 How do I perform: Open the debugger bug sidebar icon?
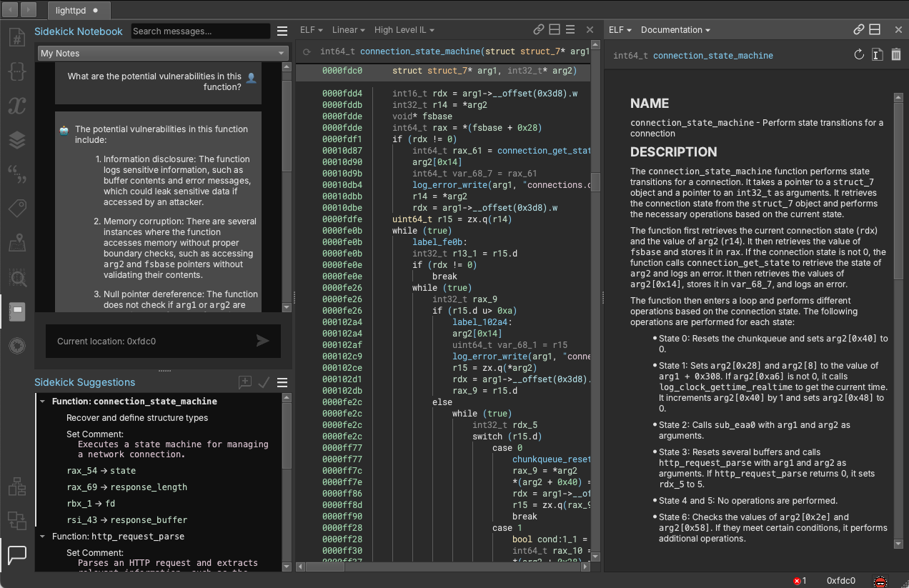(17, 346)
